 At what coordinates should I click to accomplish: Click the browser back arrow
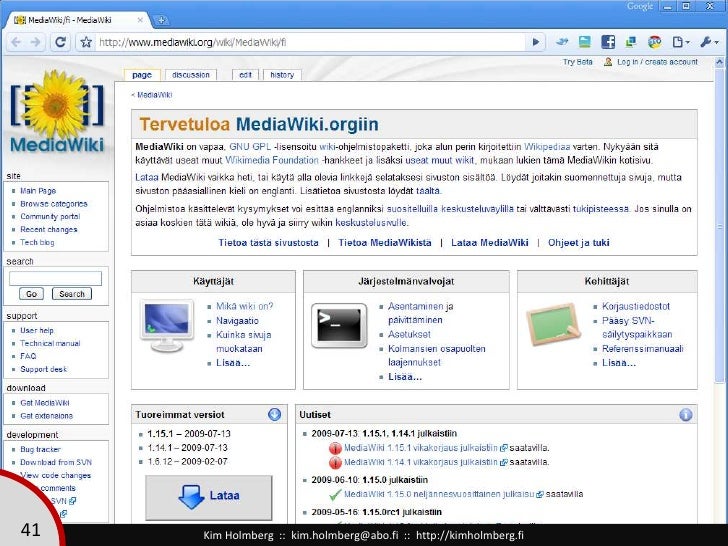coord(16,42)
